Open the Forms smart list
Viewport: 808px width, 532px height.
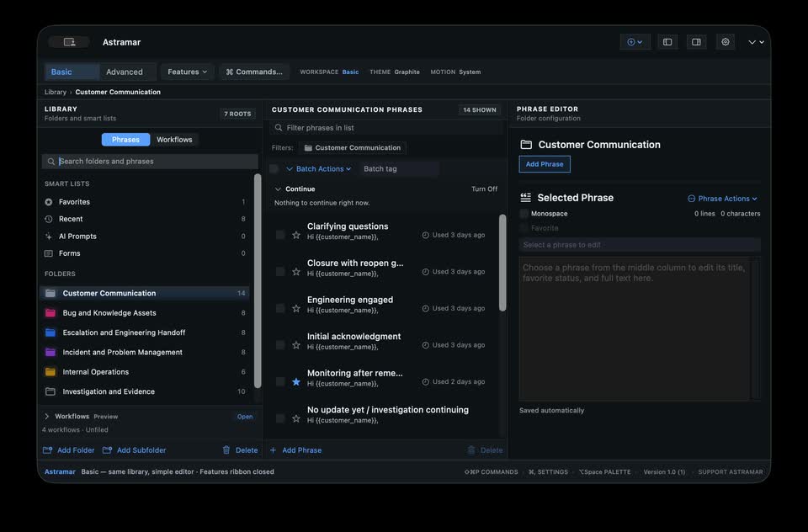coord(146,253)
